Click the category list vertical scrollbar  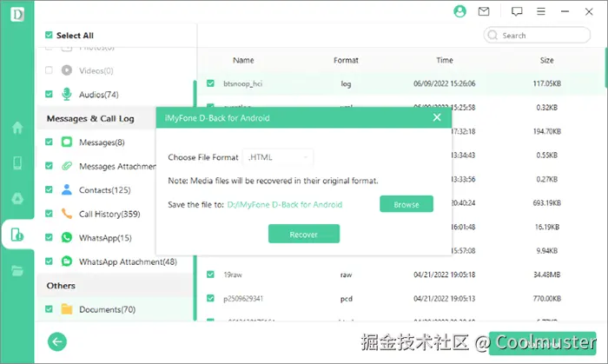pyautogui.click(x=195, y=201)
